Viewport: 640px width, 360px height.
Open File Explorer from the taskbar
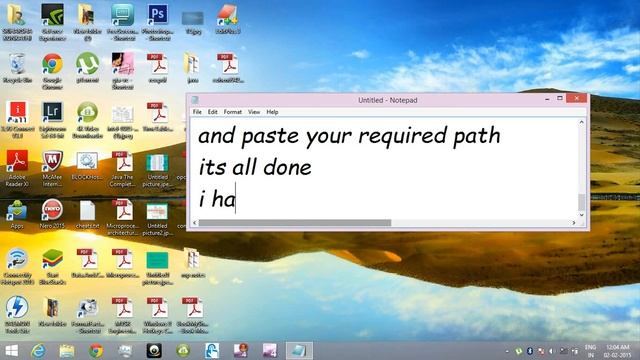click(x=67, y=351)
